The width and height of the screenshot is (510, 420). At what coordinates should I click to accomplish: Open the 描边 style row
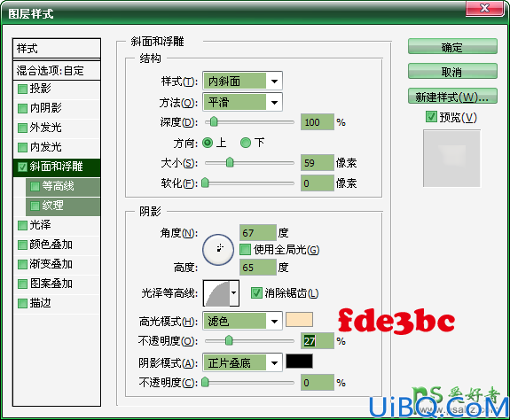tap(57, 303)
